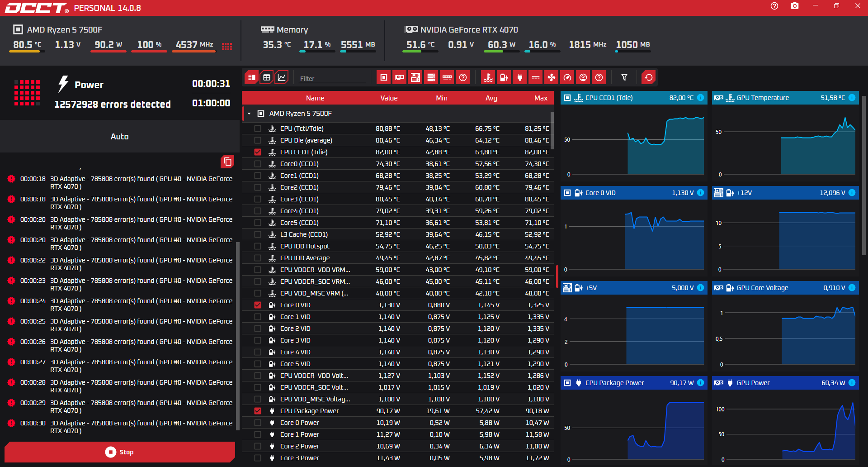The height and width of the screenshot is (467, 868).
Task: Click the 12572928 errors detected text
Action: pos(113,104)
